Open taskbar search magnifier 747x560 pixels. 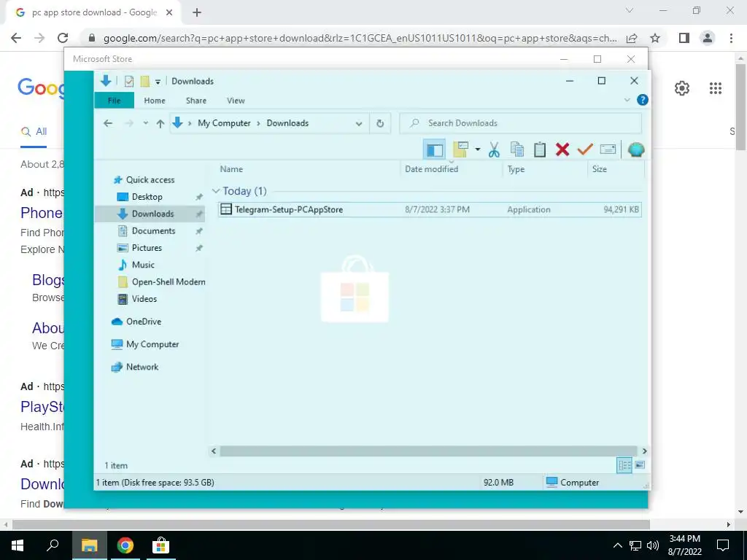coord(53,545)
